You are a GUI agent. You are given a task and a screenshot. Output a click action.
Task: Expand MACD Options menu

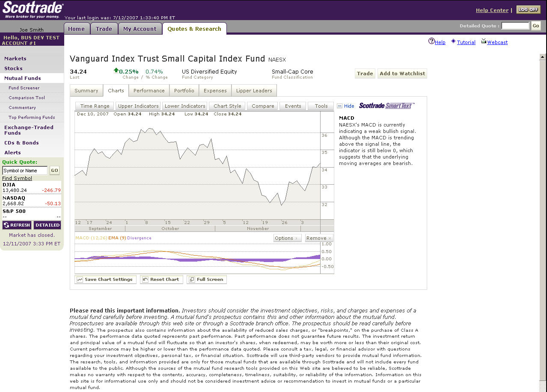(287, 238)
